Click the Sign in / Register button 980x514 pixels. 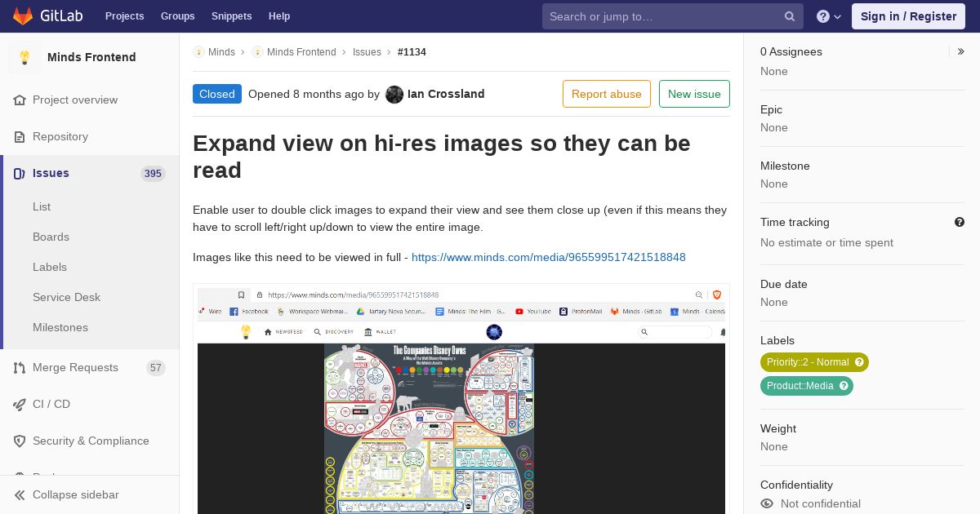tap(908, 16)
